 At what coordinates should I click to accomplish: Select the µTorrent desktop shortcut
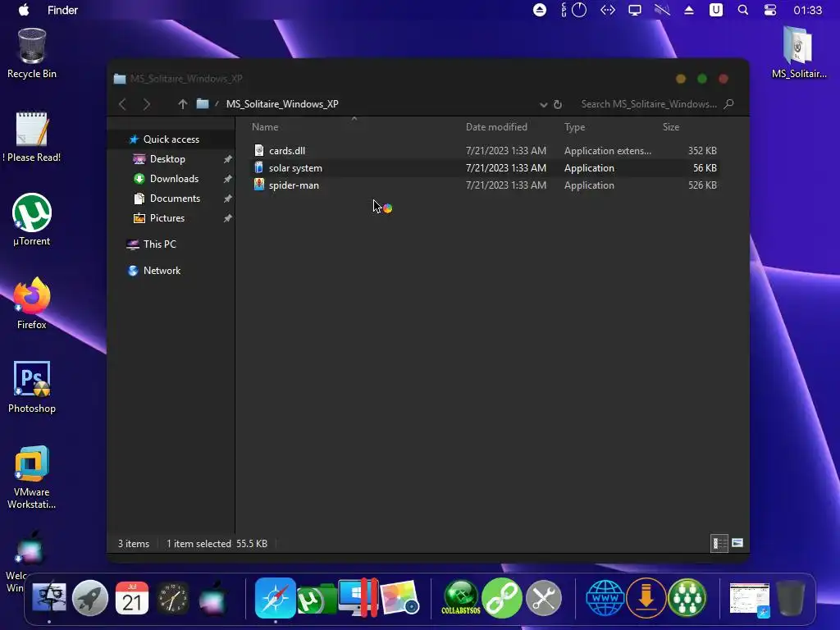32,220
